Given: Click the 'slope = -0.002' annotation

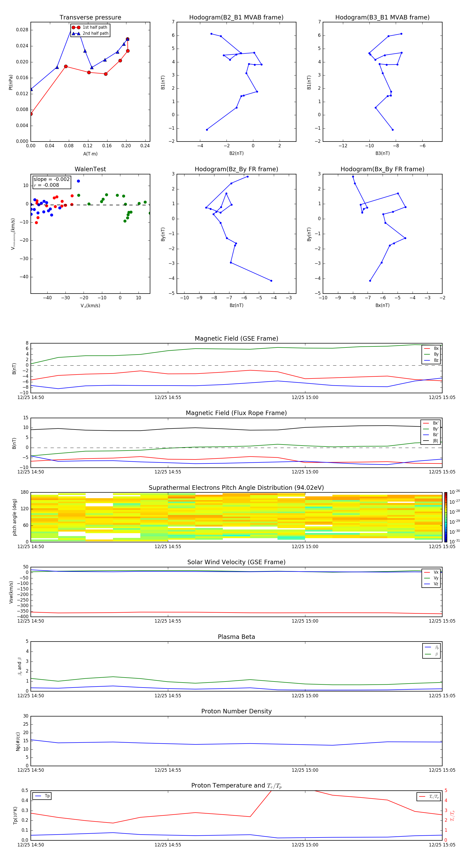Looking at the screenshot, I should pyautogui.click(x=52, y=179).
